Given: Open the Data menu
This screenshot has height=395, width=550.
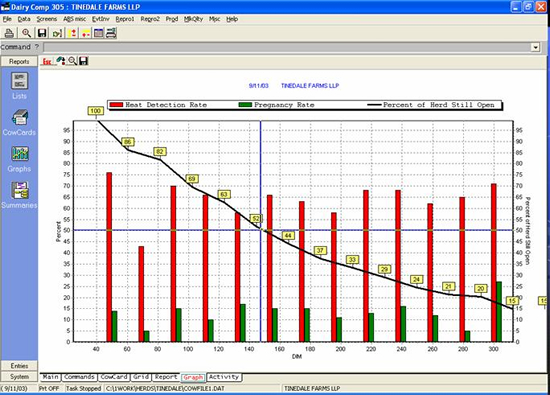Looking at the screenshot, I should click(x=24, y=19).
